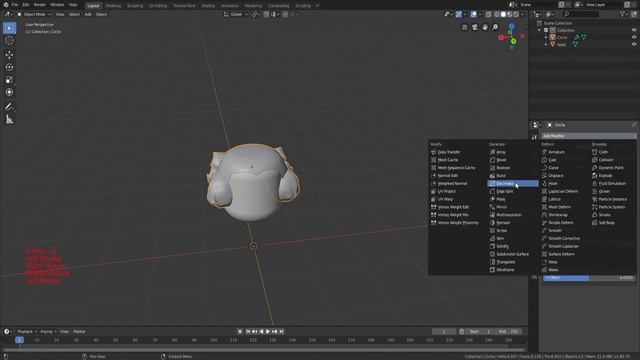This screenshot has width=640, height=360.
Task: Select the Transform tool
Action: (x=9, y=92)
